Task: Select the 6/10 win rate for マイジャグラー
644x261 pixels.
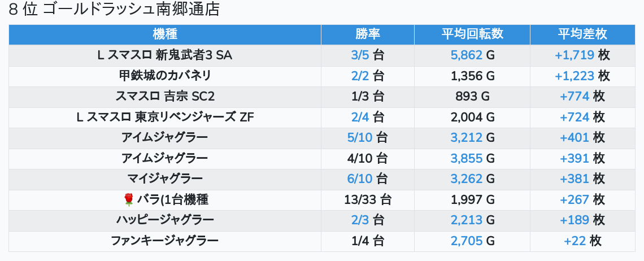Action: (x=360, y=179)
